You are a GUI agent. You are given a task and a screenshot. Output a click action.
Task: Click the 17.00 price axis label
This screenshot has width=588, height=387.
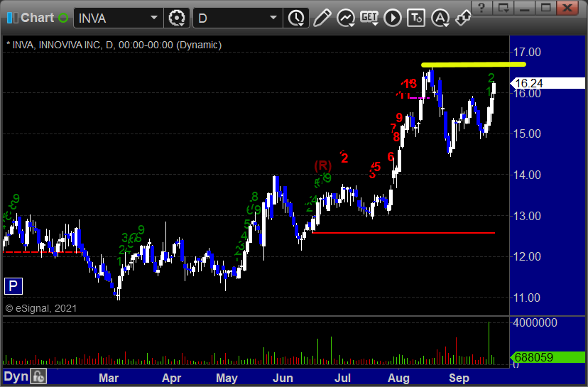pos(527,52)
